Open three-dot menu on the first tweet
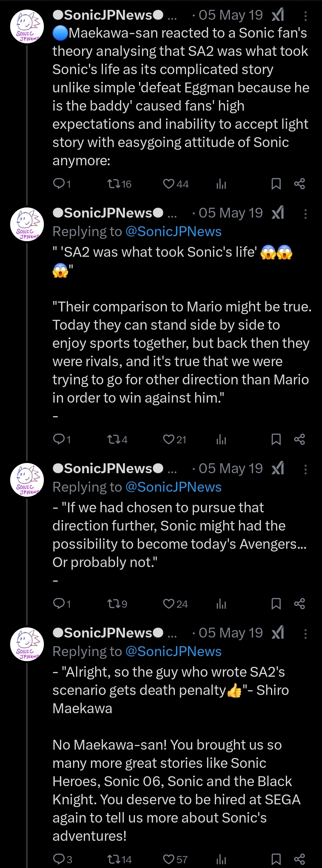The image size is (322, 868). tap(305, 16)
